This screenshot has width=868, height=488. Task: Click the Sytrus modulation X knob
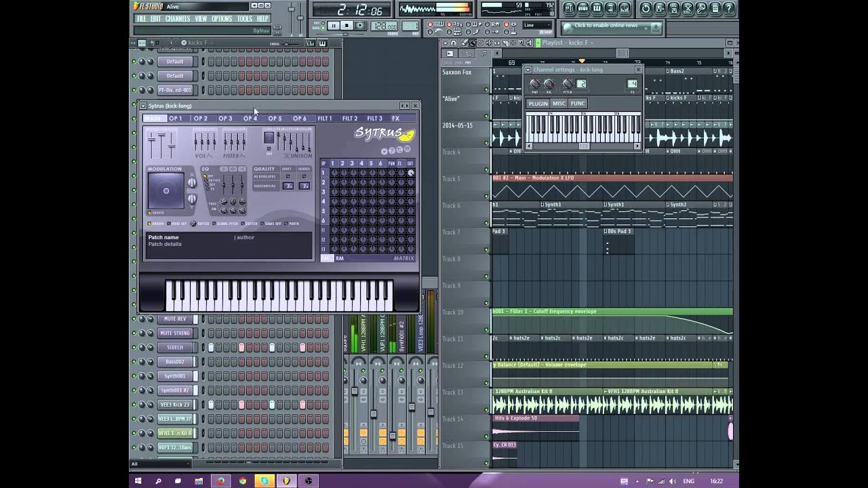point(192,182)
